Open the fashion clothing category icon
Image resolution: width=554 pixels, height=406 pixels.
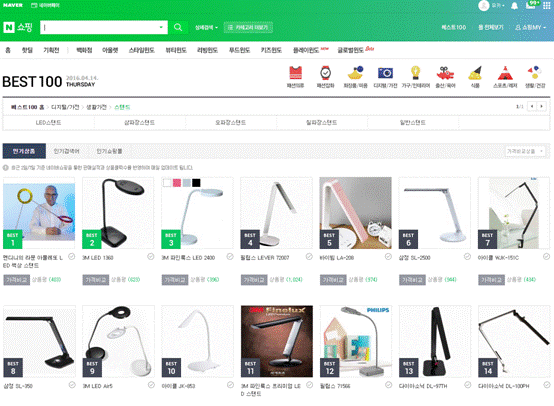295,76
